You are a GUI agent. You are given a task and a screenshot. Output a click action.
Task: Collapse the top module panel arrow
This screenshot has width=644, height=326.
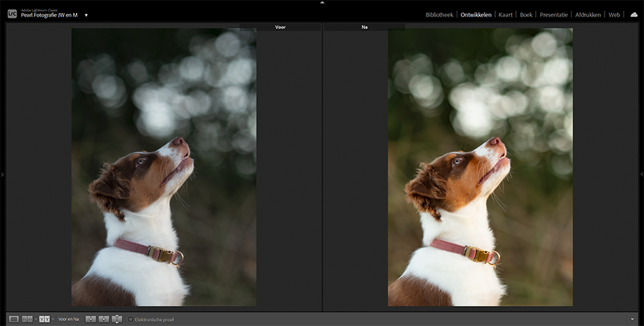click(x=322, y=3)
